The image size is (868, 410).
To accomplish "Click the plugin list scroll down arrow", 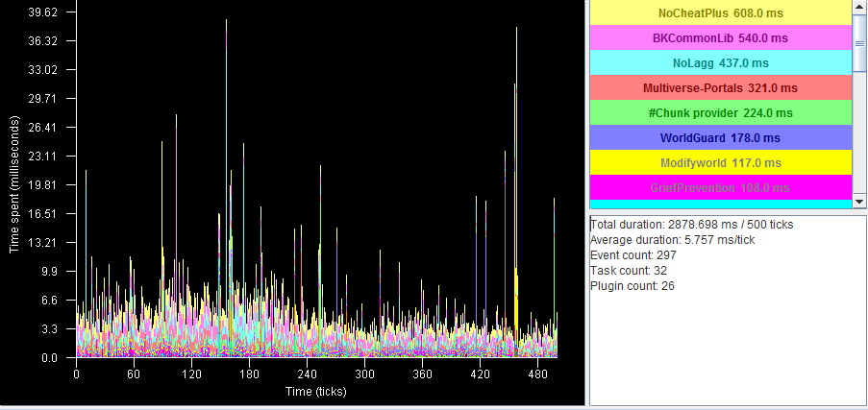I will coord(859,202).
